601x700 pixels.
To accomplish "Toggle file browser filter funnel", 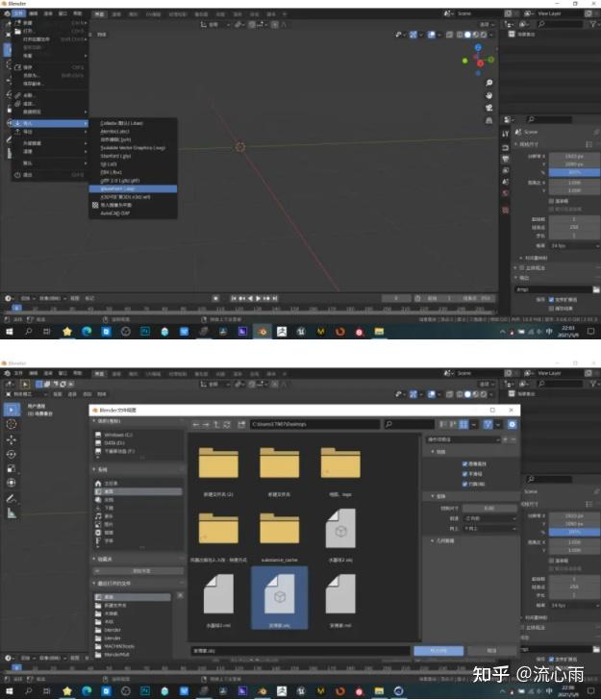I will coord(488,425).
